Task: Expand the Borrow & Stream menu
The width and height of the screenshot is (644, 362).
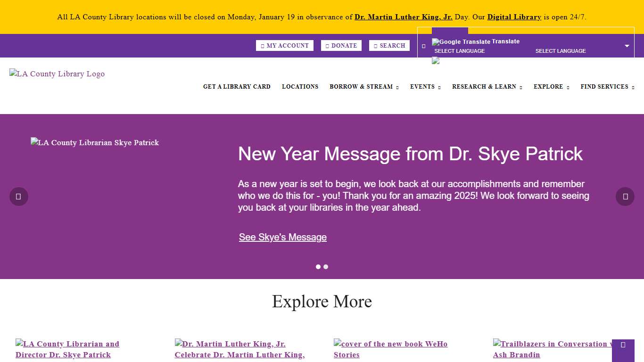Action: (364, 87)
